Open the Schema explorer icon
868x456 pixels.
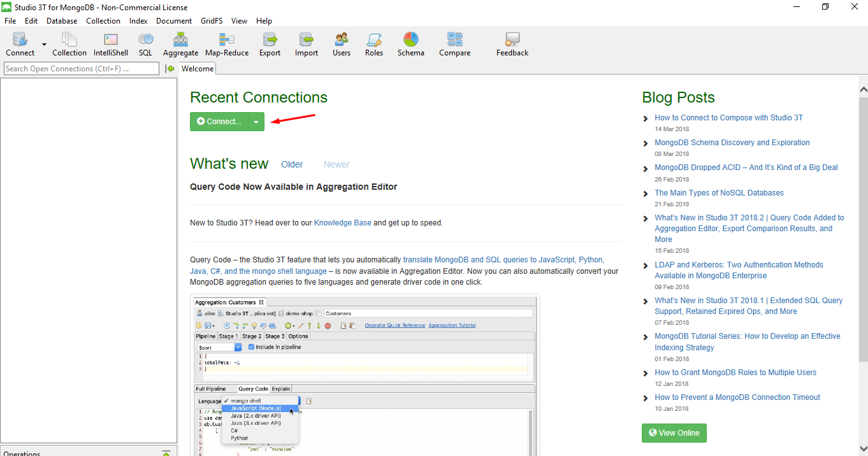click(x=411, y=44)
